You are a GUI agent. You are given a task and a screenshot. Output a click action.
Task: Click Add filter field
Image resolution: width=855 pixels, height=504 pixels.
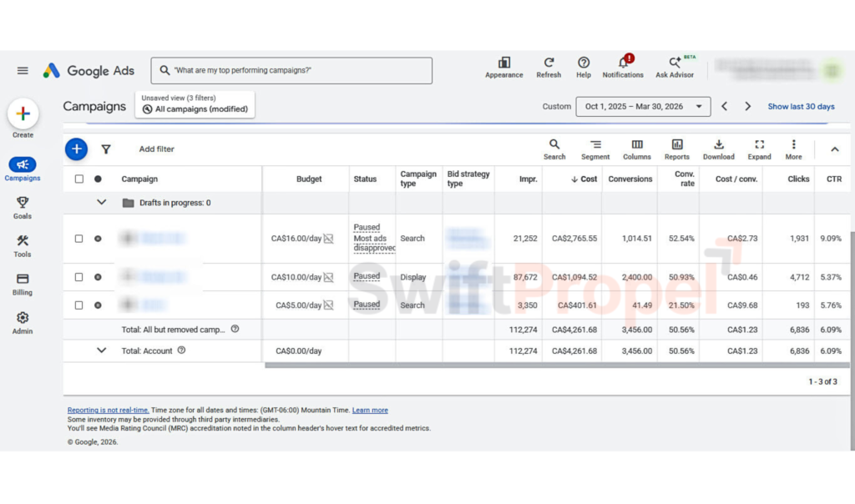156,149
